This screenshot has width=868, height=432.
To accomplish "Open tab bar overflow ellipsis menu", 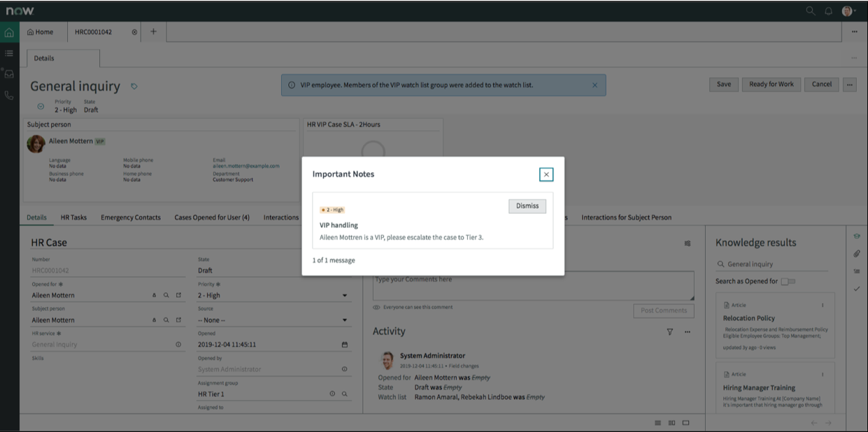I will coord(855,32).
